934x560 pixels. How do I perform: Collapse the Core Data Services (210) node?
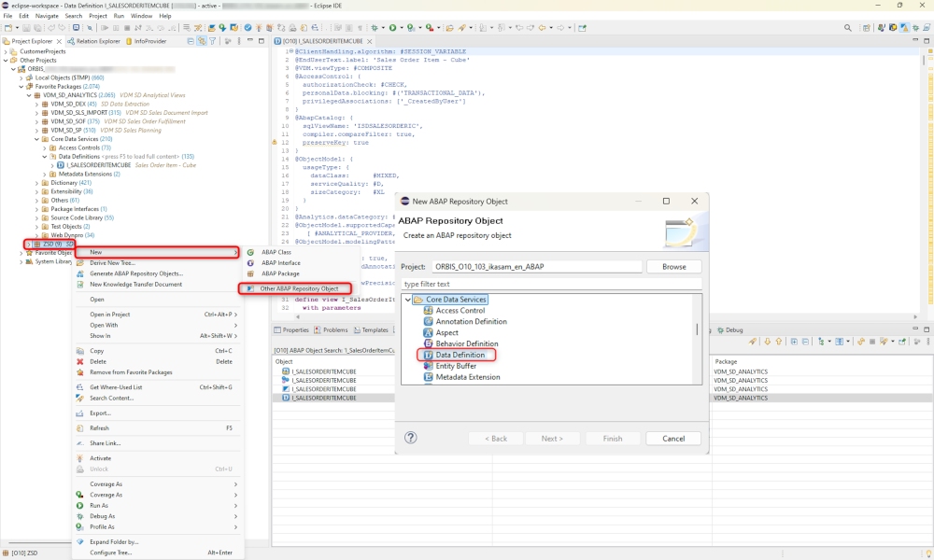point(36,139)
